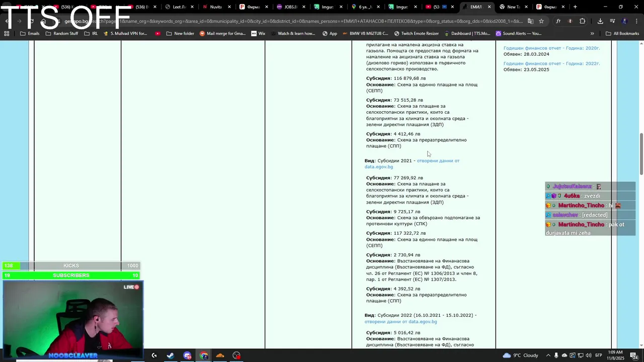The height and width of the screenshot is (362, 644).
Task: Click subsidy amount 9 725,17 лв
Action: (x=407, y=212)
